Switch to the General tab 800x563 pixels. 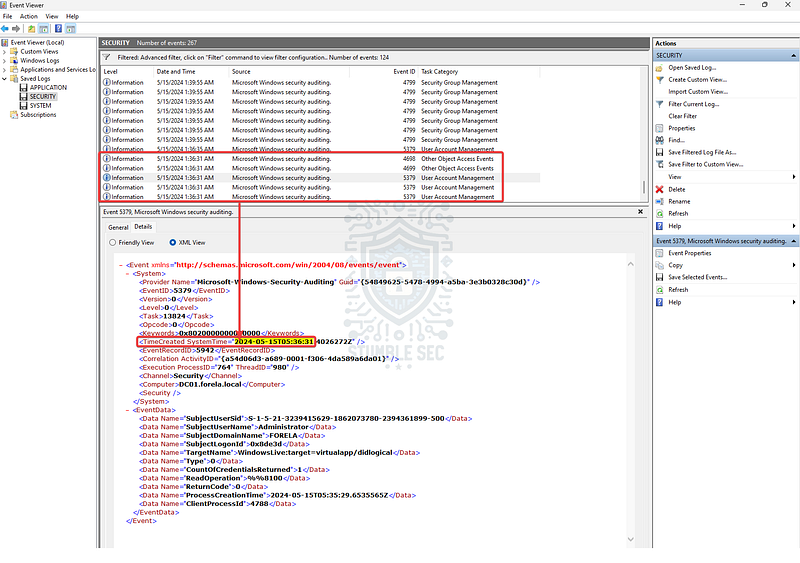[118, 228]
